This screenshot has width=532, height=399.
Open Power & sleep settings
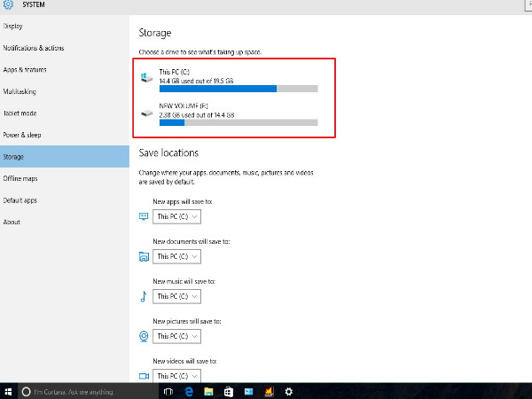coord(65,135)
